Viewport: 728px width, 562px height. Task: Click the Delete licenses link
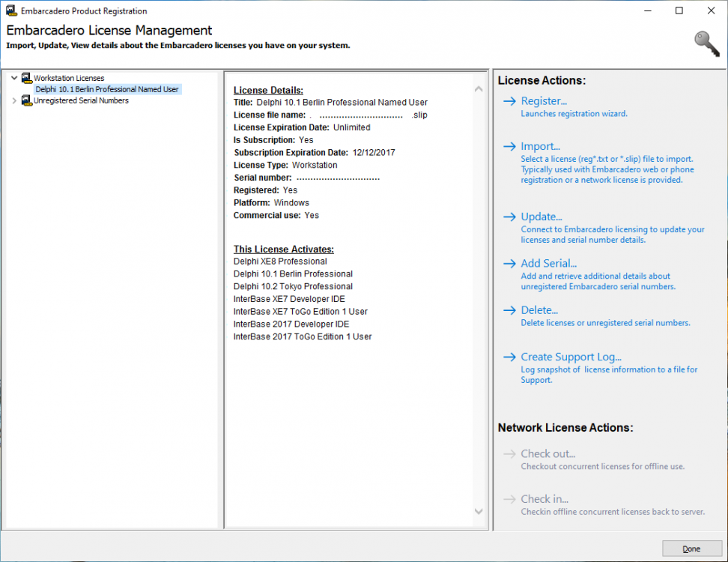539,310
